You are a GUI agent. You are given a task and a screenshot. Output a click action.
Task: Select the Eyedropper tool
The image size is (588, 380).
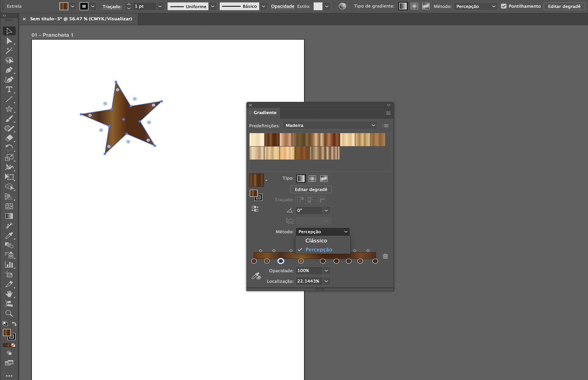click(9, 236)
